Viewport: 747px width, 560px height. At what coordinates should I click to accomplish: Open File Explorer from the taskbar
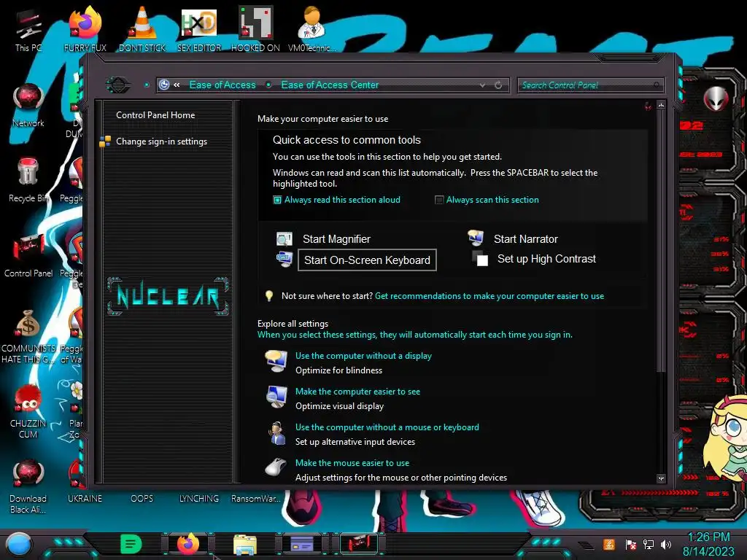coord(245,544)
